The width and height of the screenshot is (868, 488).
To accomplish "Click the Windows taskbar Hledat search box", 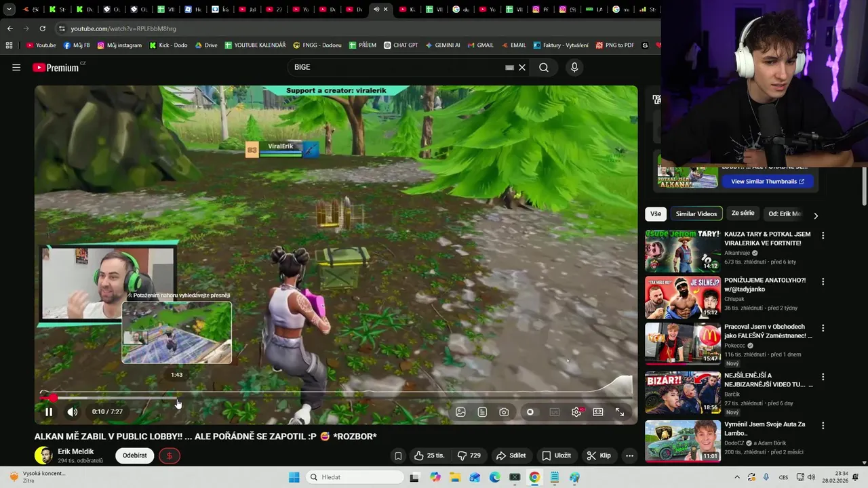I will point(353,477).
